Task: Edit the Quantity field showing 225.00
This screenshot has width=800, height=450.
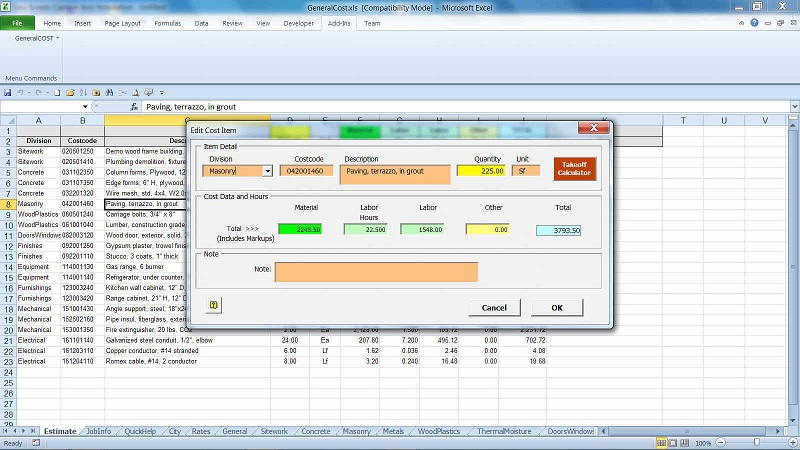Action: (x=481, y=171)
